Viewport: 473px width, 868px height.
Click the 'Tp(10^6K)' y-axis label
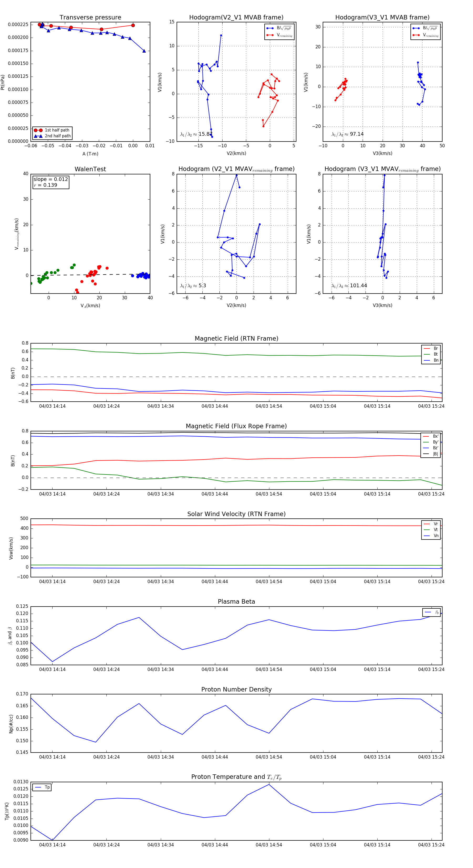click(7, 811)
